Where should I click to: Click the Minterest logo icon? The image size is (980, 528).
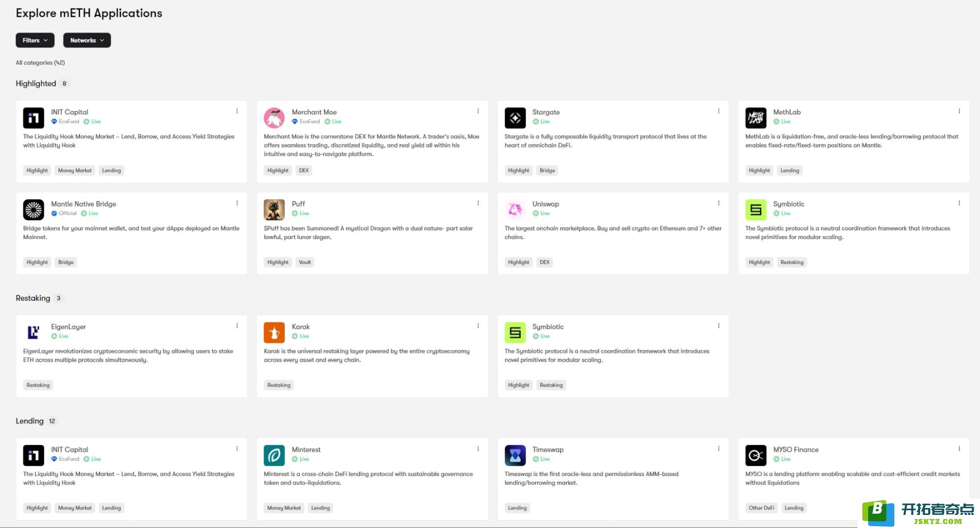(x=274, y=455)
